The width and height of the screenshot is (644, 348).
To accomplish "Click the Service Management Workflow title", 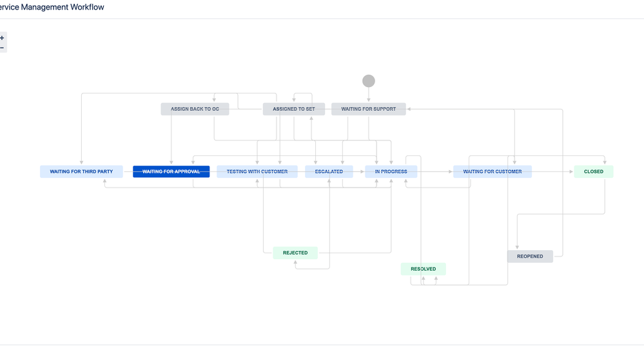I will click(x=52, y=7).
